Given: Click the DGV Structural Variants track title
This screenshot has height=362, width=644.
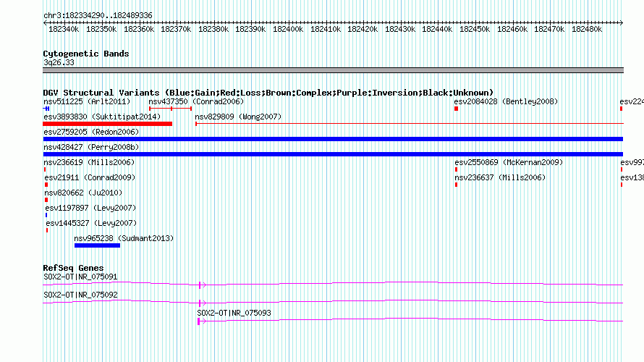Looking at the screenshot, I should [x=268, y=93].
